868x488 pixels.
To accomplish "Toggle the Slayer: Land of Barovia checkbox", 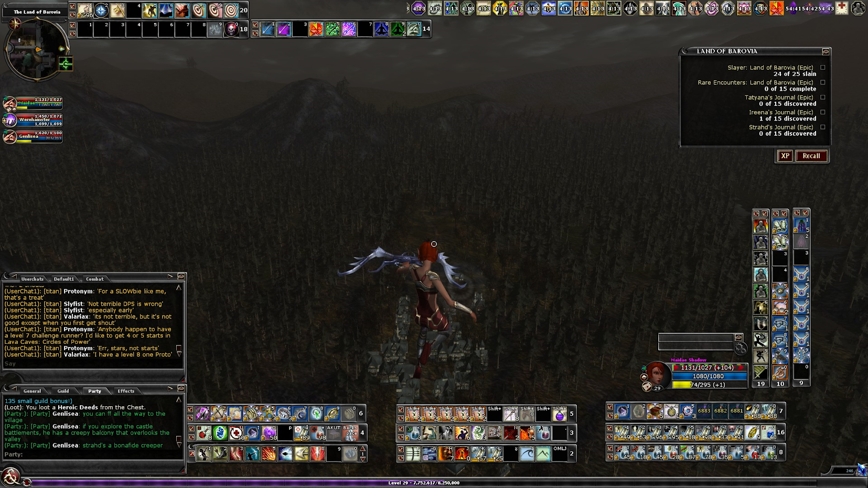I will [823, 68].
